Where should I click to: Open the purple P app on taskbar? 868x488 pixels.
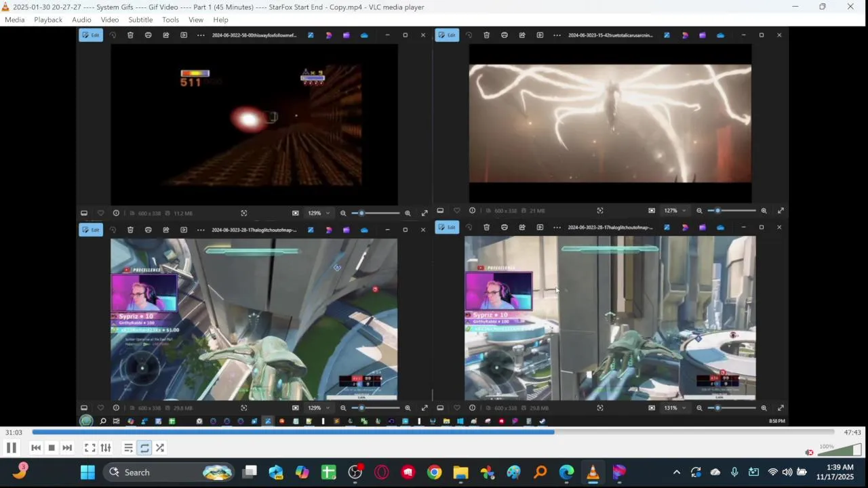[619, 472]
